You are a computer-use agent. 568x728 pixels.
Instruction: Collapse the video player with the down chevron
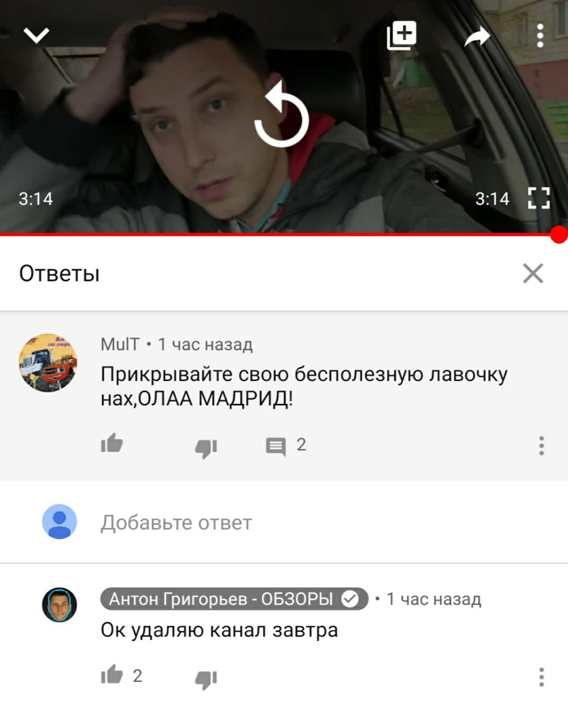pyautogui.click(x=37, y=36)
